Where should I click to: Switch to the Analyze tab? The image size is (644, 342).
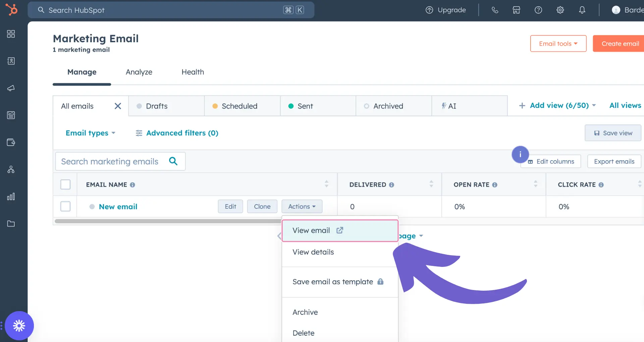(x=139, y=72)
